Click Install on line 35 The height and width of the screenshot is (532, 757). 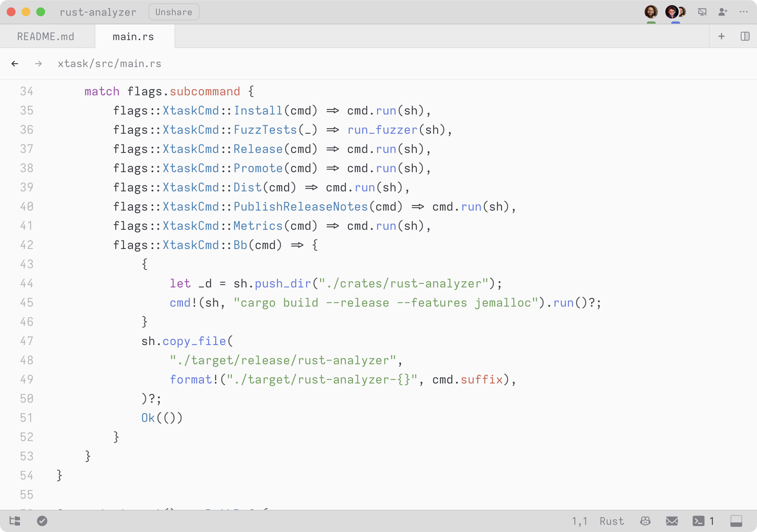coord(258,110)
